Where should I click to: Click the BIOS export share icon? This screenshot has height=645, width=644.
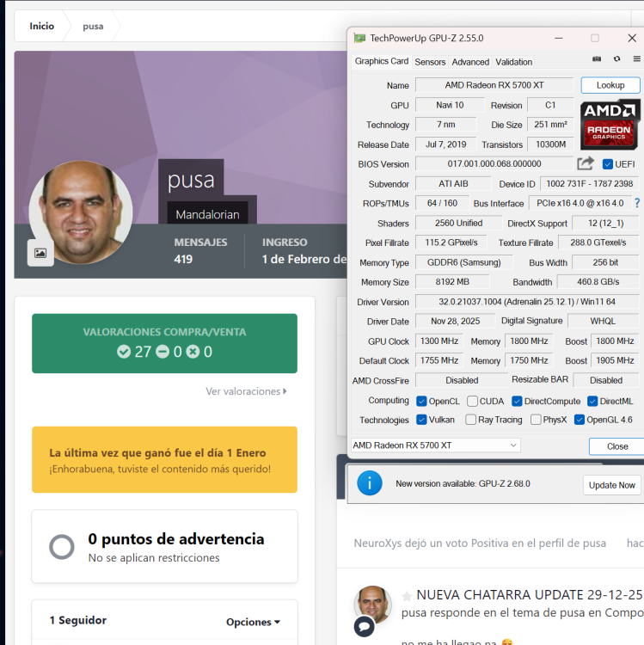coord(586,163)
